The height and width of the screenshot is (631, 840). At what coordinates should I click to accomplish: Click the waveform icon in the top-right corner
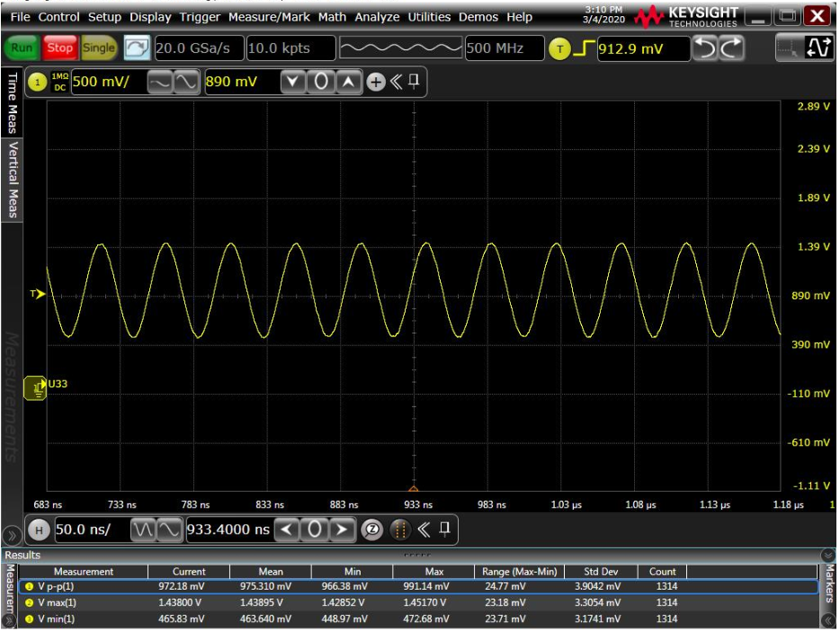click(818, 49)
